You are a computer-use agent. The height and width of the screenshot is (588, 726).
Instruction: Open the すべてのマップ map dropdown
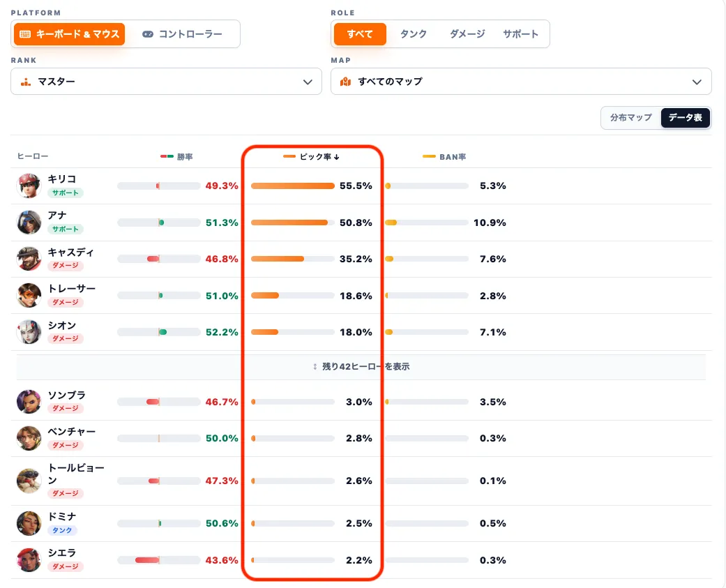click(521, 82)
